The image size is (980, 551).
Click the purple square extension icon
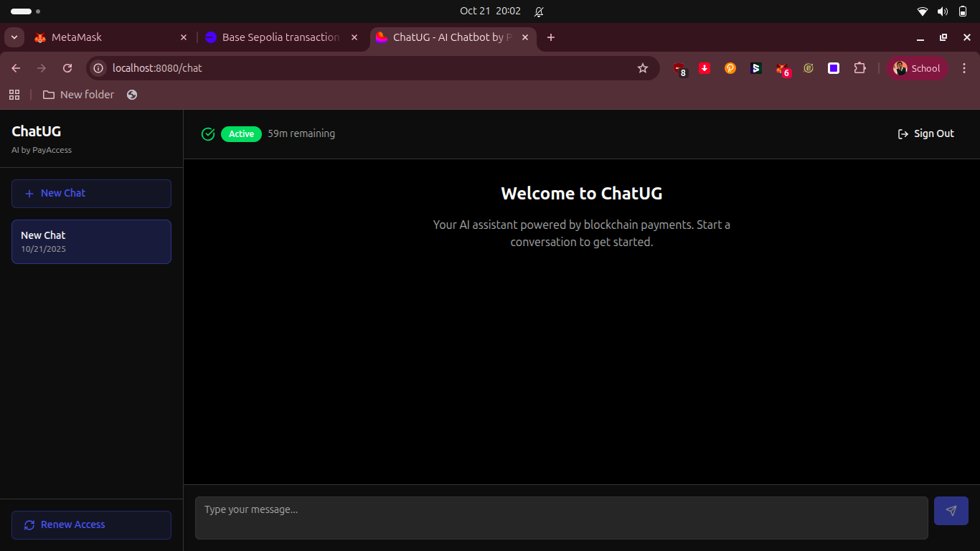click(834, 68)
